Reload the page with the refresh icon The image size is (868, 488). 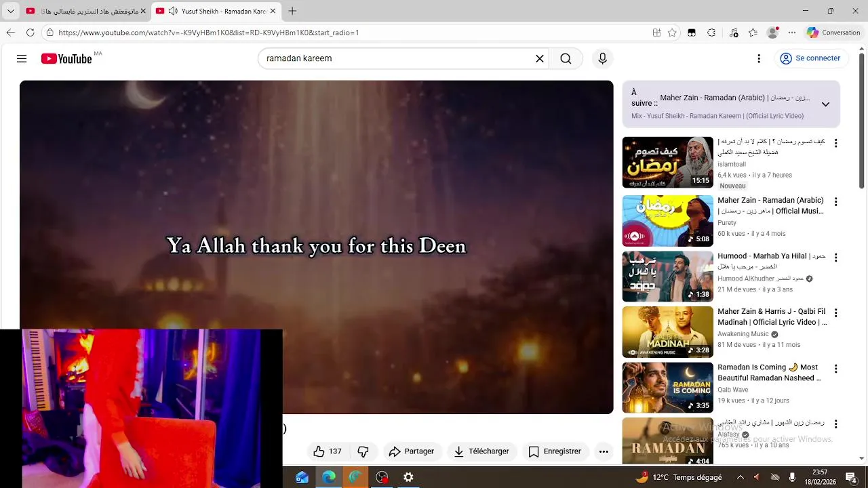click(x=31, y=33)
